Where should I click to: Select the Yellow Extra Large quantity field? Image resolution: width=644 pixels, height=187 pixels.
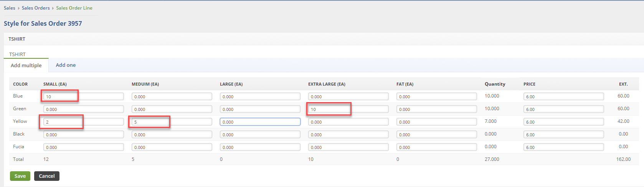coord(348,122)
